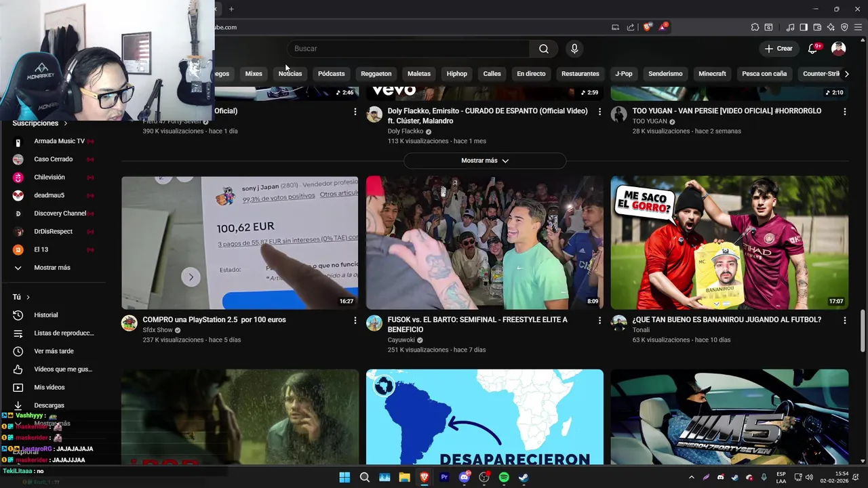Image resolution: width=868 pixels, height=488 pixels.
Task: Open the account avatar menu
Action: [839, 49]
